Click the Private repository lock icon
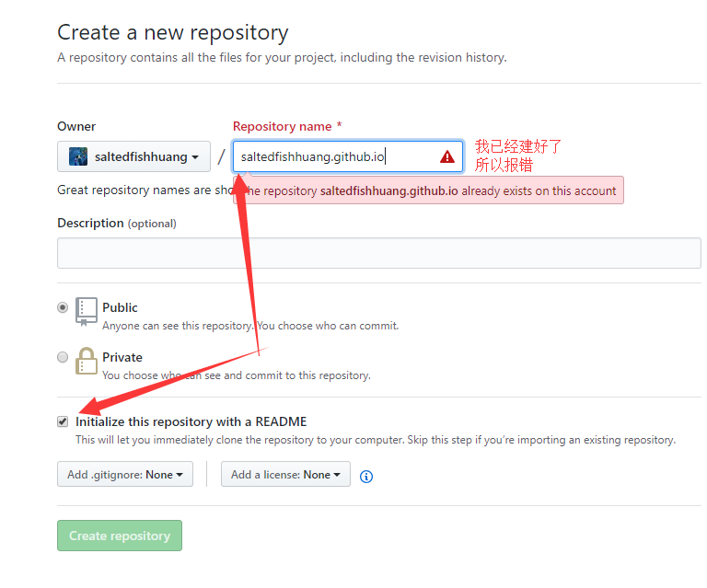The height and width of the screenshot is (588, 707). (x=87, y=361)
